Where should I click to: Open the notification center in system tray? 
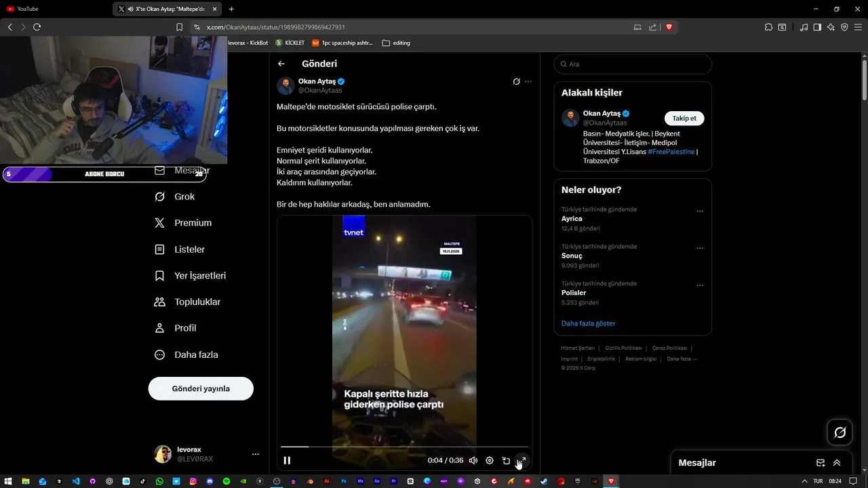[x=853, y=481]
